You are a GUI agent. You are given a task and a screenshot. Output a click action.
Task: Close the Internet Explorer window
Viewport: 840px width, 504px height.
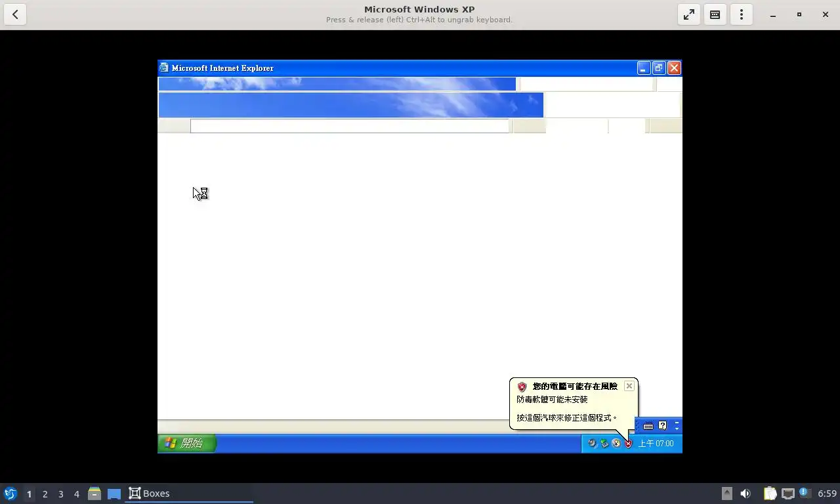(674, 68)
